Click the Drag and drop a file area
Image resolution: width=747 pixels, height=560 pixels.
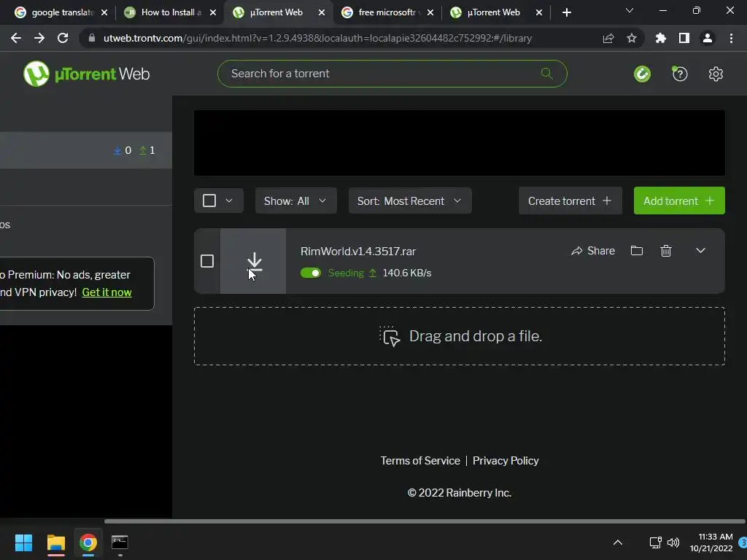click(x=460, y=336)
